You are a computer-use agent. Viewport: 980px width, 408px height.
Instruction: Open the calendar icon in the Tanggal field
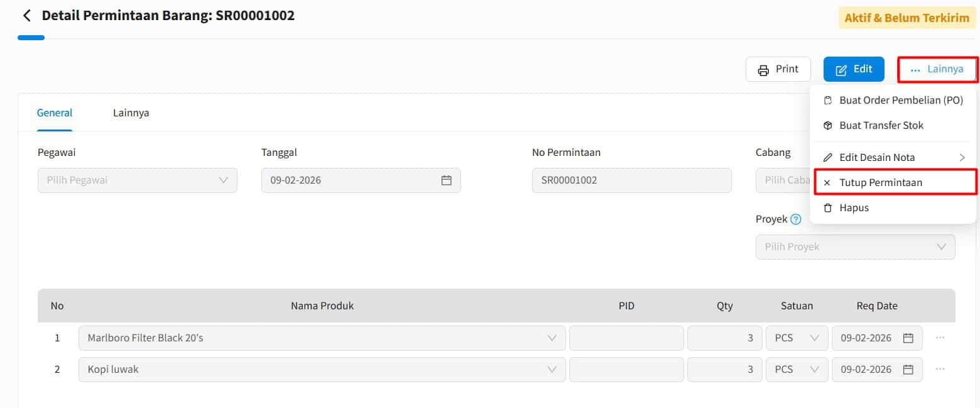click(446, 180)
